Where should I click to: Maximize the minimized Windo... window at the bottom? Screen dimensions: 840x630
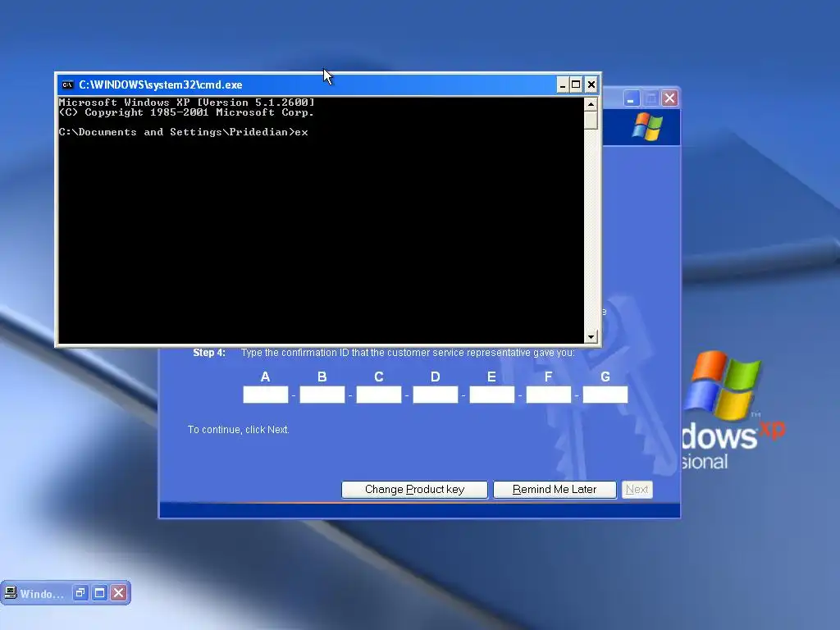[99, 593]
